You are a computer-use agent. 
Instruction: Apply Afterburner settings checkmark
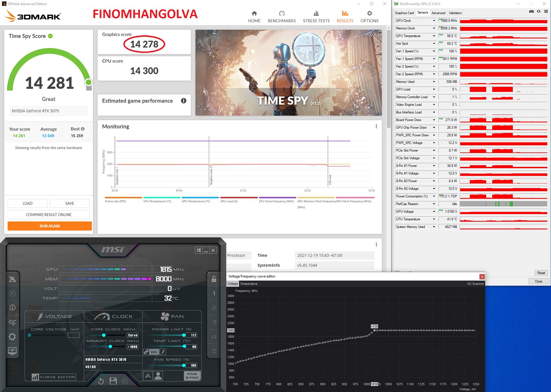coord(125,381)
